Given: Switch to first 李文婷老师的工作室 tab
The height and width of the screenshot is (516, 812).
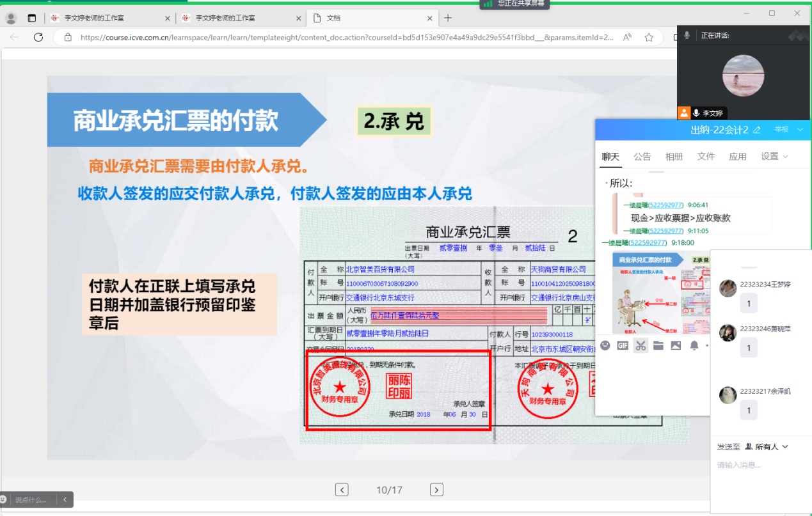Looking at the screenshot, I should click(110, 18).
